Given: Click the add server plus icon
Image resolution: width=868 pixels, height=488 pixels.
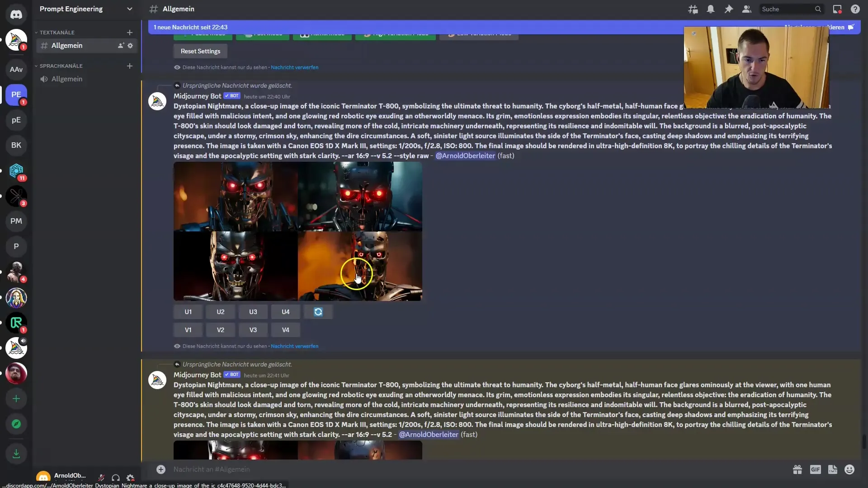Looking at the screenshot, I should pyautogui.click(x=15, y=399).
